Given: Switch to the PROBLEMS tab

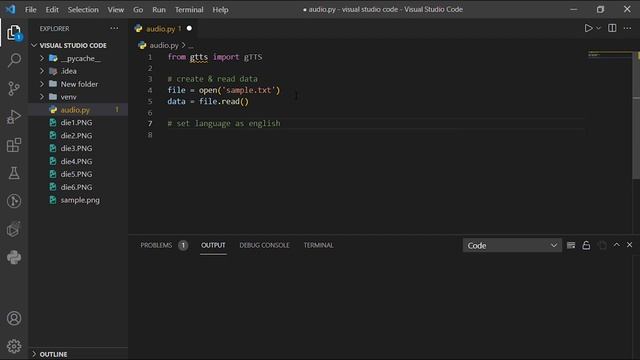Looking at the screenshot, I should [164, 245].
